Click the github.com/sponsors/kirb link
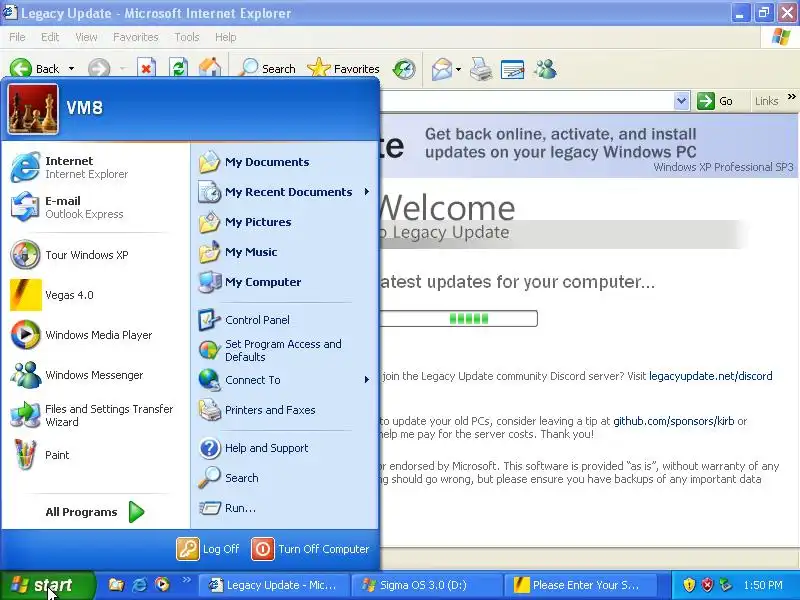 tap(673, 421)
